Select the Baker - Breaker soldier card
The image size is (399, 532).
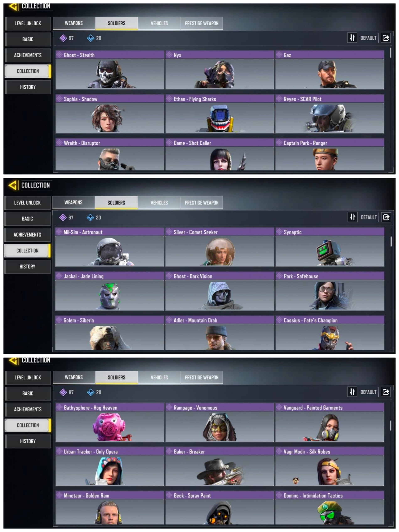pyautogui.click(x=220, y=466)
